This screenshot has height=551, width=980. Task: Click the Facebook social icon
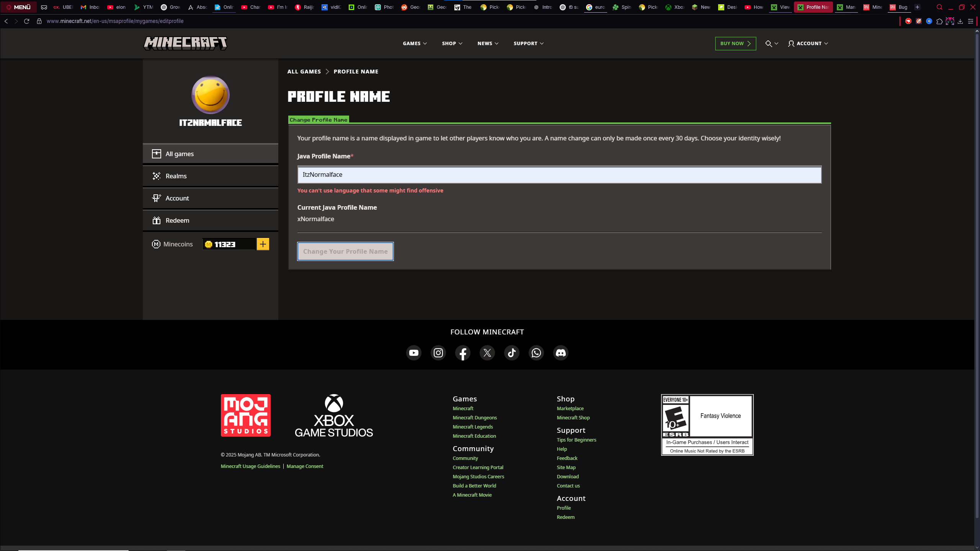coord(462,353)
